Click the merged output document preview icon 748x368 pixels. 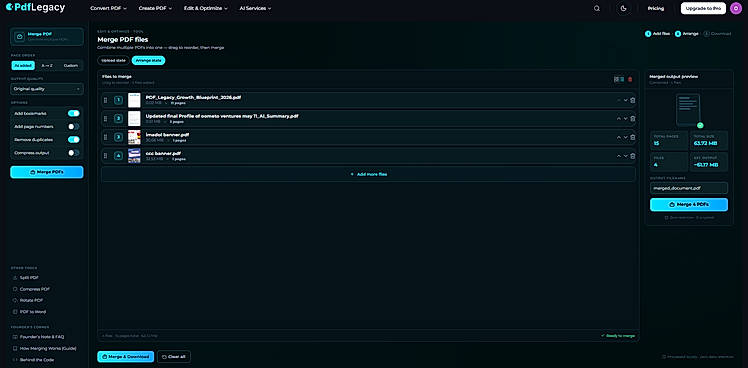tap(688, 110)
